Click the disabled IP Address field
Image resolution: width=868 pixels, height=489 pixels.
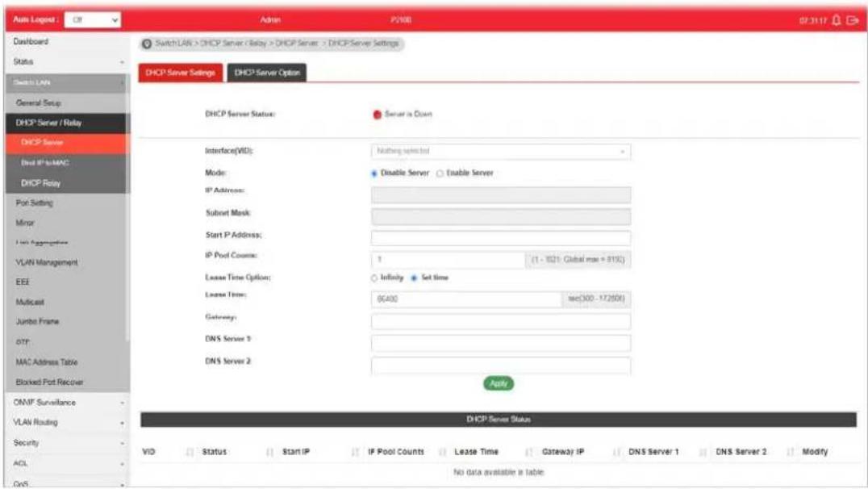tap(500, 195)
